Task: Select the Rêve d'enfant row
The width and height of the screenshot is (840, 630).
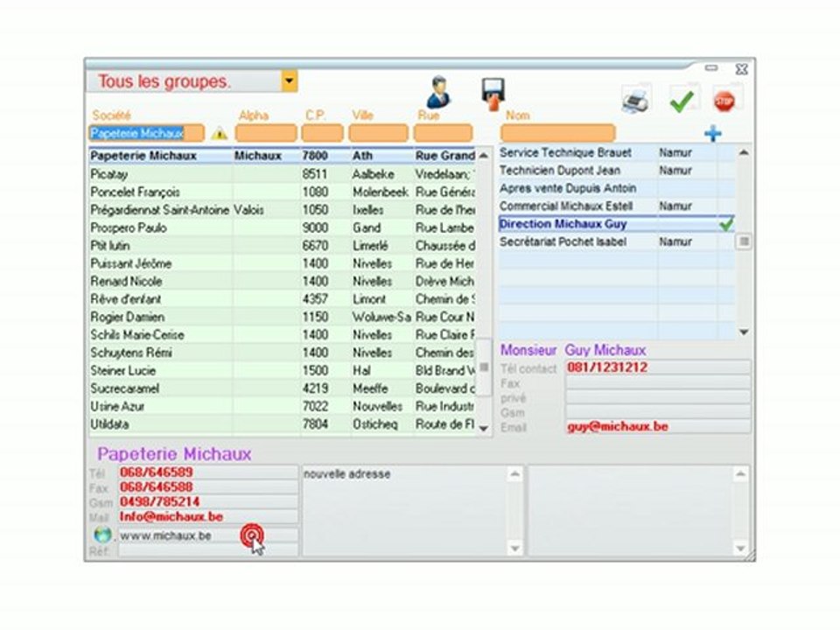Action: [283, 299]
